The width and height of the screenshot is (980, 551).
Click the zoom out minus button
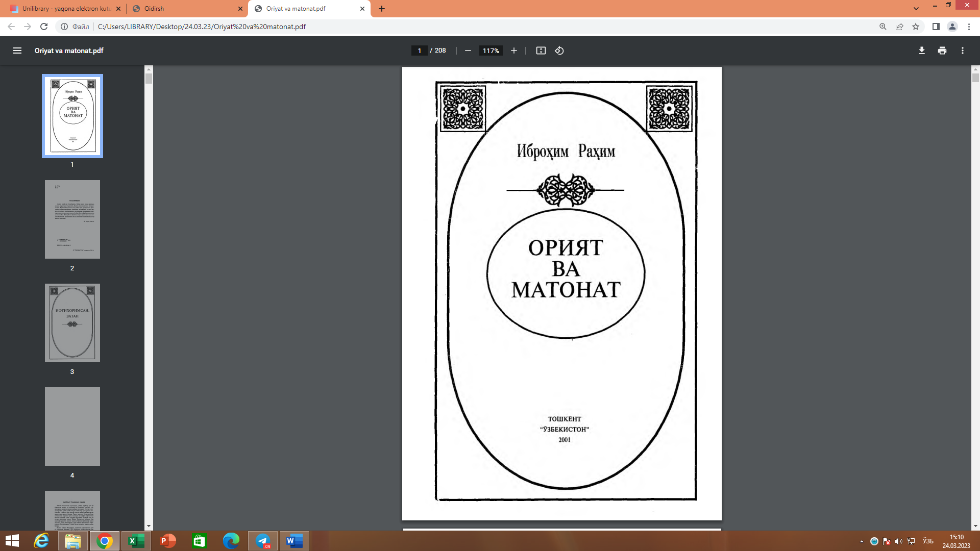[x=468, y=51]
